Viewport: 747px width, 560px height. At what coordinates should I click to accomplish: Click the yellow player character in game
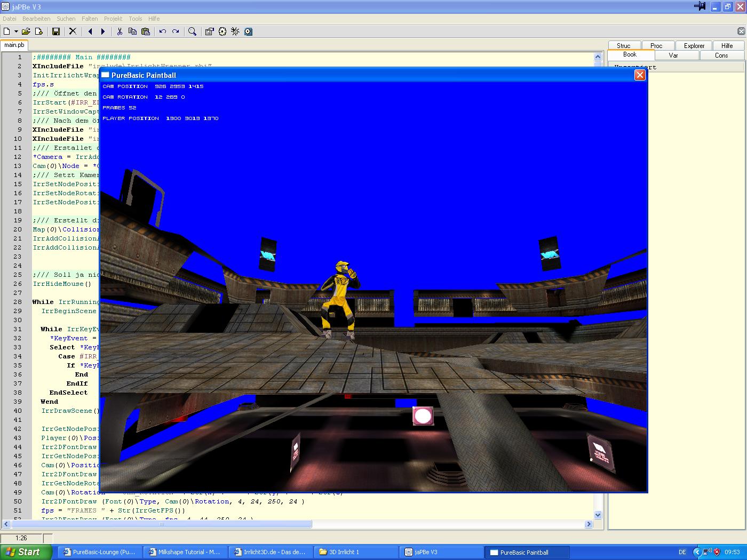point(339,300)
